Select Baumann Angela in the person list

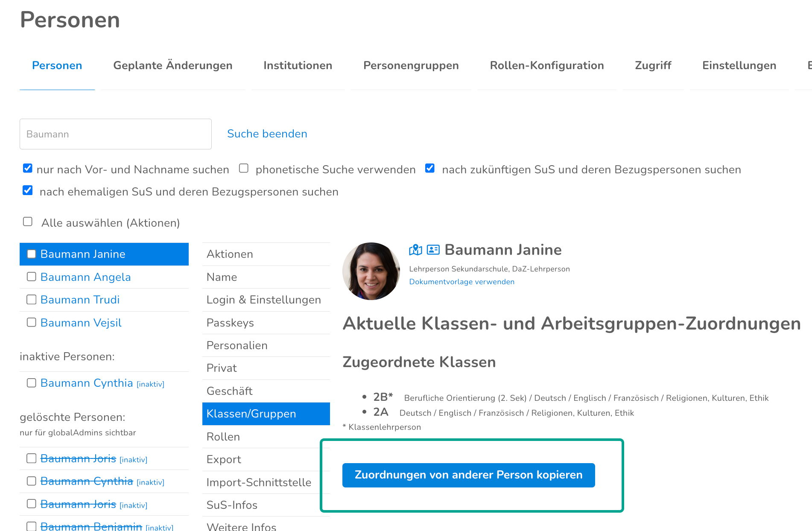(x=86, y=277)
